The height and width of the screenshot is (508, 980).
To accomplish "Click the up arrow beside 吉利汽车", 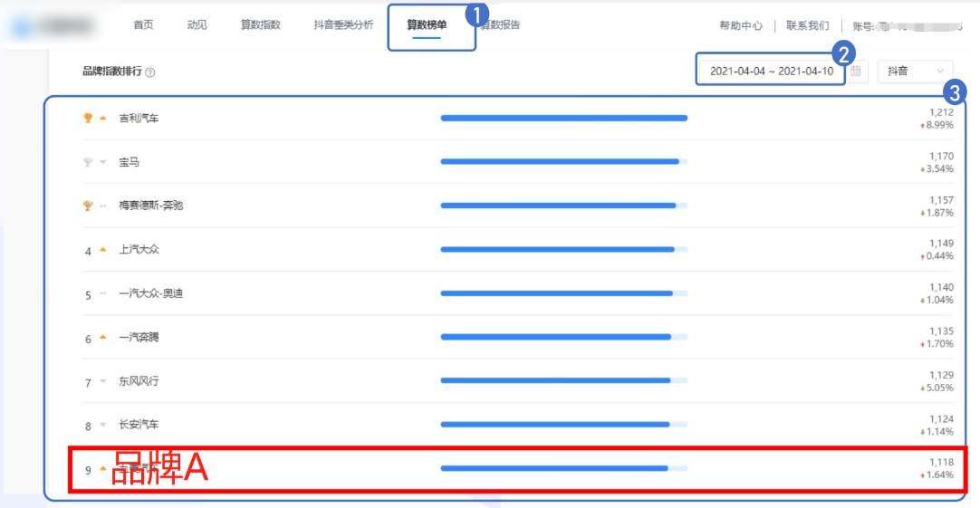I will (x=103, y=118).
